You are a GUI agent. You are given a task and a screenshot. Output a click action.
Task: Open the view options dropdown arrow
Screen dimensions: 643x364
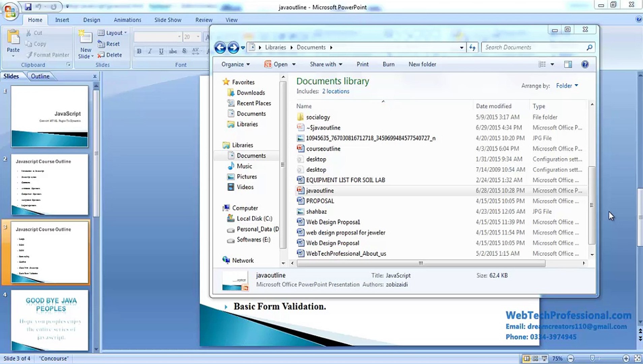pos(552,64)
